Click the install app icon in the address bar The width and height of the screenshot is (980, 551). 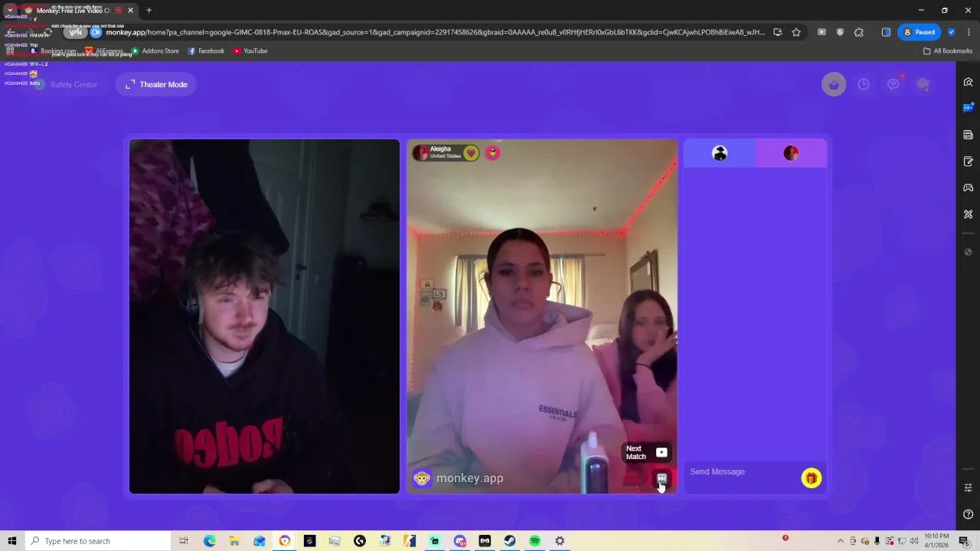778,32
